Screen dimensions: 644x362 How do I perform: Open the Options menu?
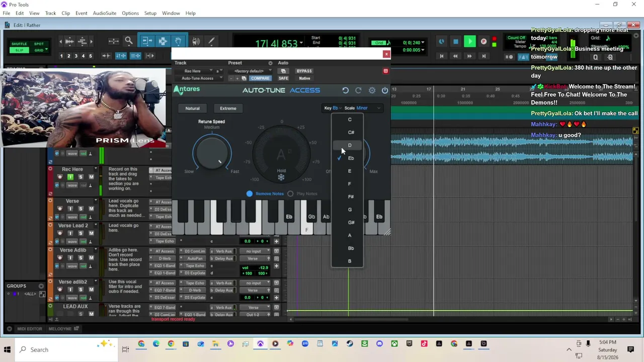coord(130,13)
